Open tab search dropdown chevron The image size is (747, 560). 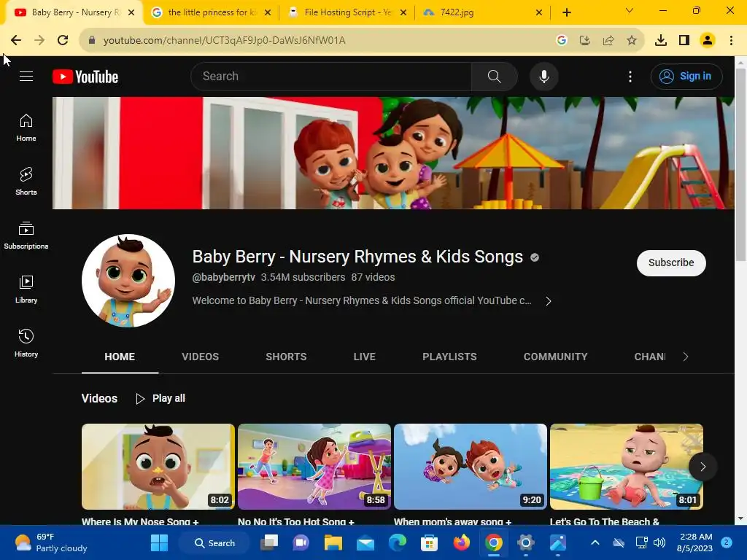630,10
